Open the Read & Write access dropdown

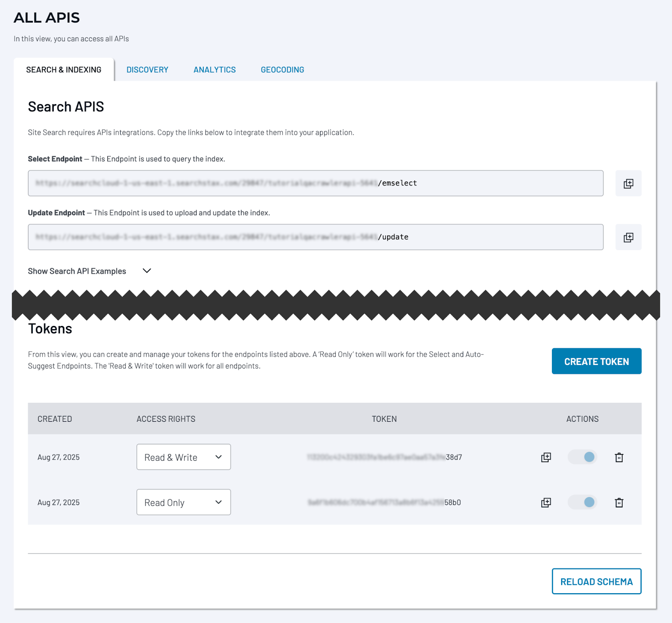pyautogui.click(x=184, y=457)
